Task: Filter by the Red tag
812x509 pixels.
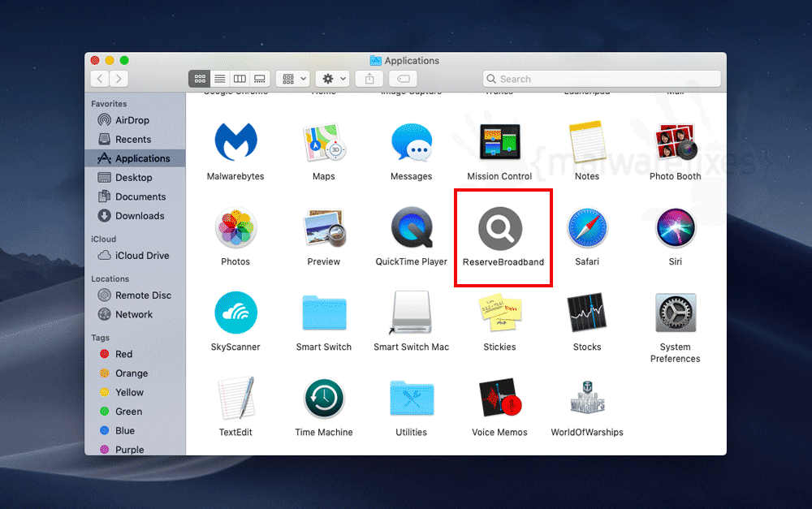Action: tap(135, 354)
